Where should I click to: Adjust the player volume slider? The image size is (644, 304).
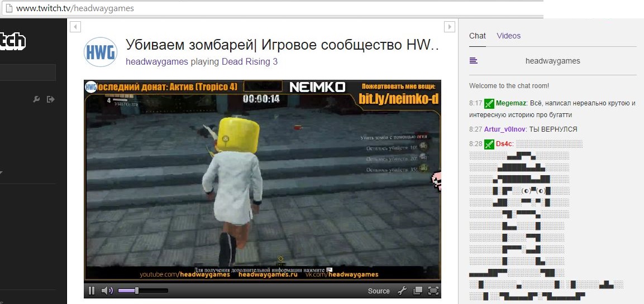pos(143,291)
